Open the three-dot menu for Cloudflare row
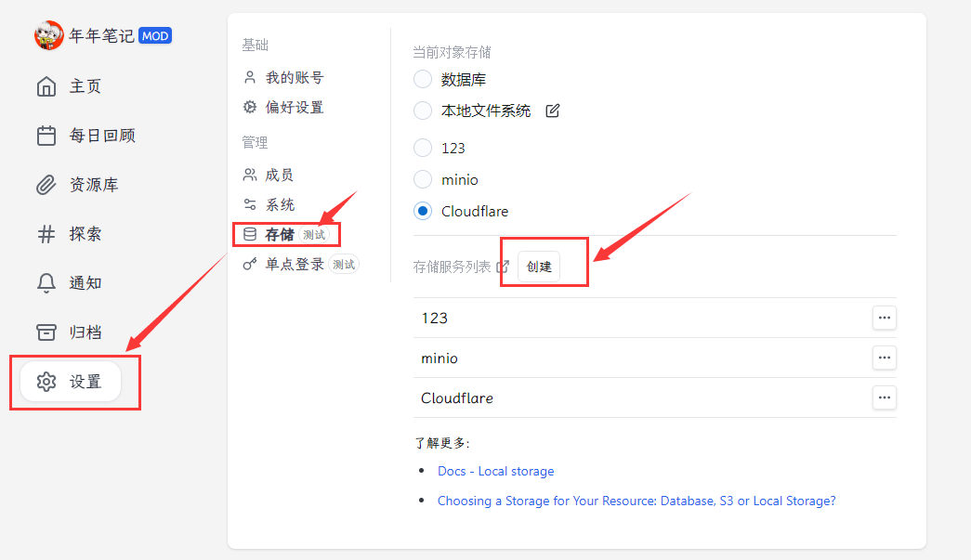The height and width of the screenshot is (560, 971). [884, 397]
